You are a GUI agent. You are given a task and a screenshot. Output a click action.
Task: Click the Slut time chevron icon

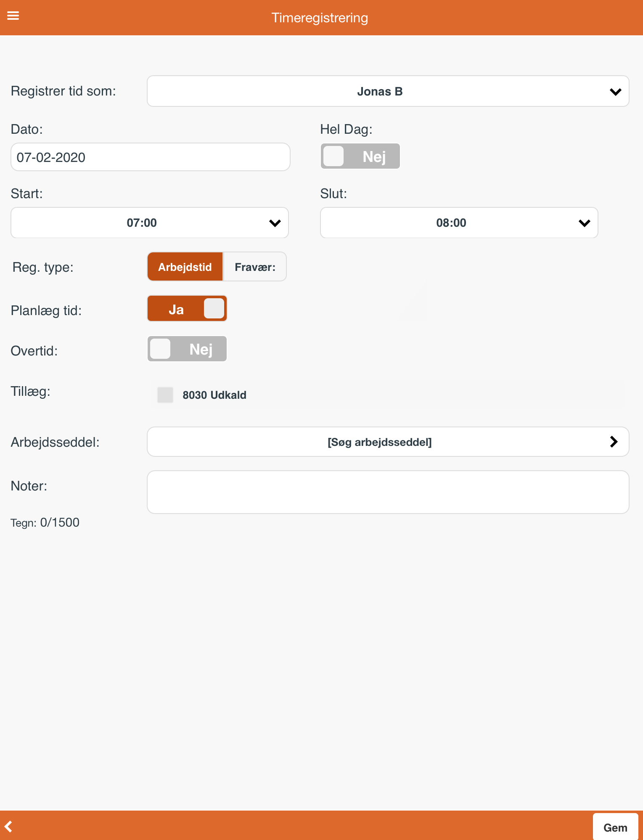(x=584, y=223)
